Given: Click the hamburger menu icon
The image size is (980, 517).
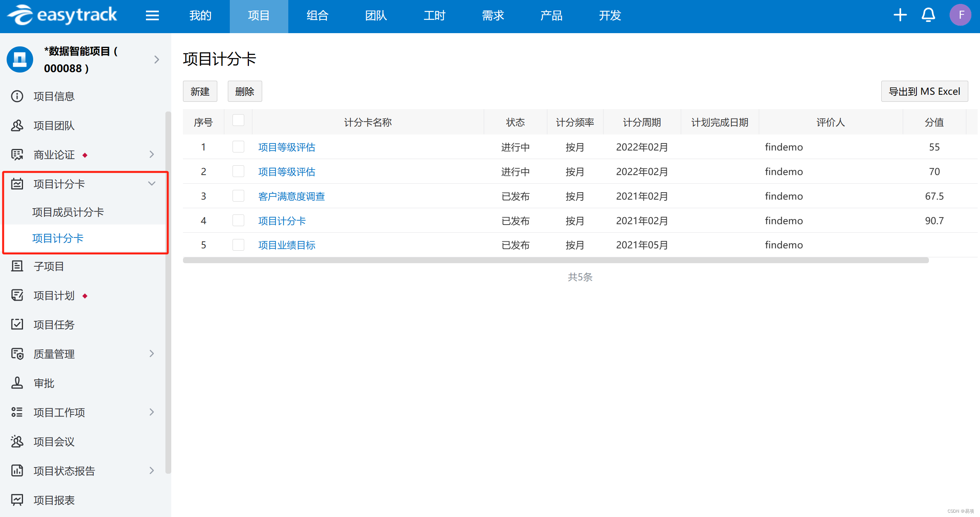Looking at the screenshot, I should tap(152, 16).
